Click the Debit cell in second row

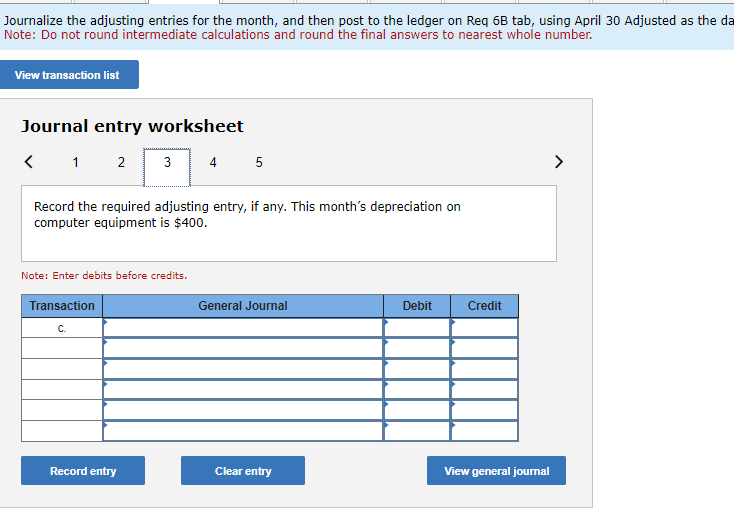click(417, 348)
